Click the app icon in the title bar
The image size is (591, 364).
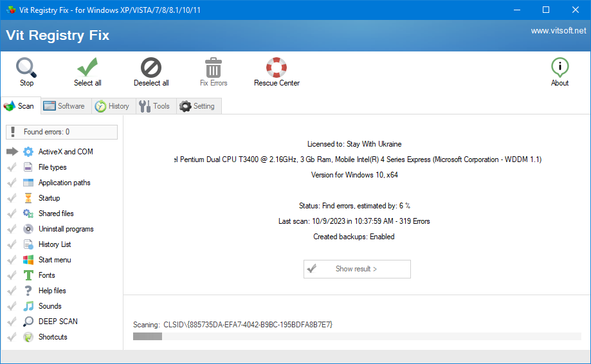(11, 10)
